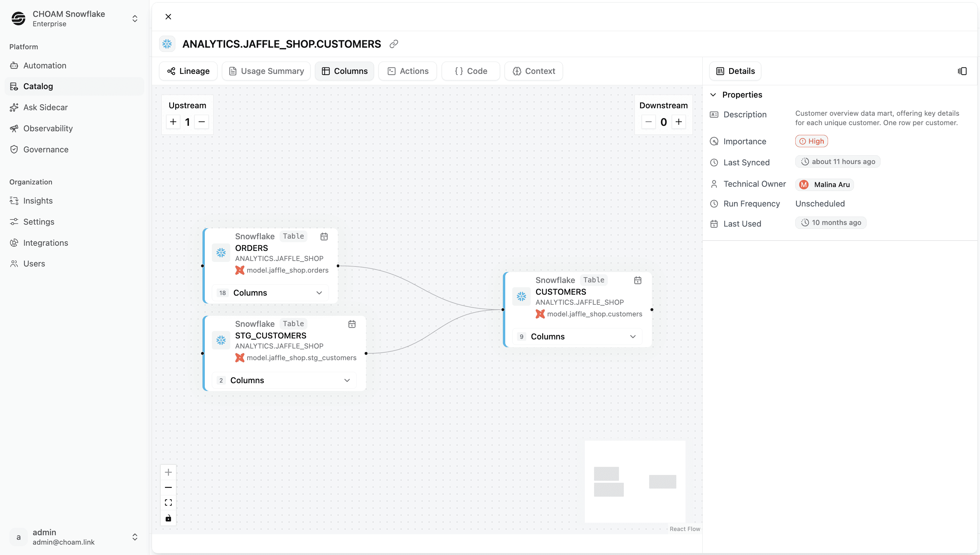Open Observability in the sidebar

(x=48, y=128)
